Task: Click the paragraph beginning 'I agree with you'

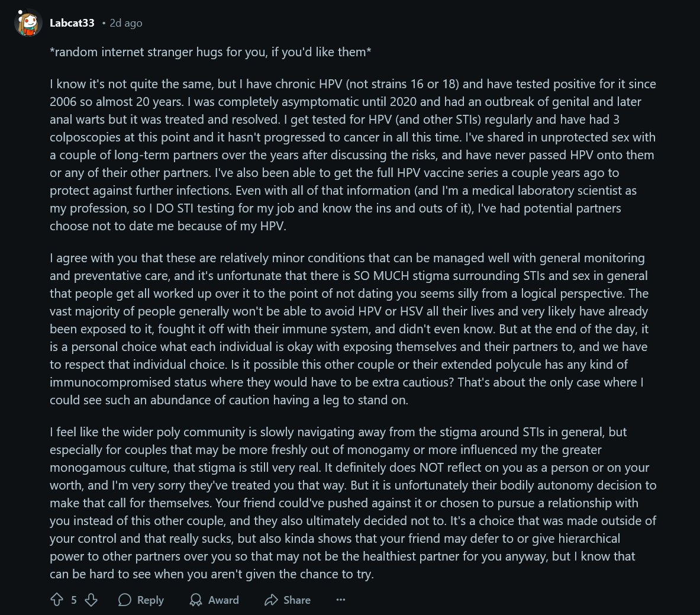Action: coord(348,329)
